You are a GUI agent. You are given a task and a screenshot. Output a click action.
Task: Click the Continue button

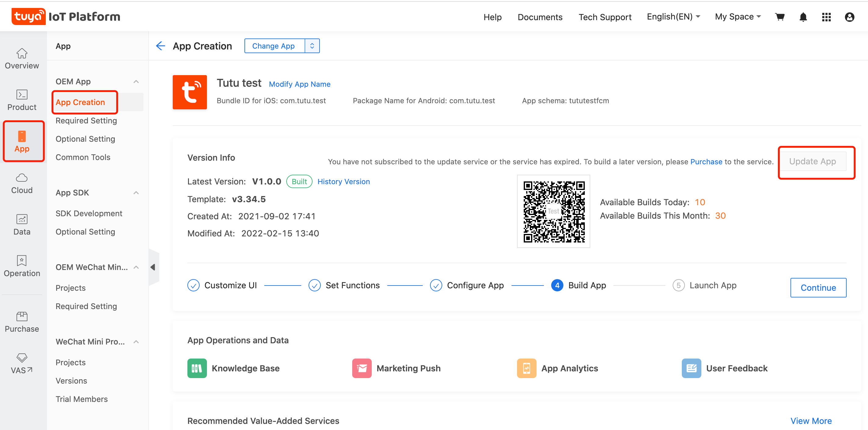point(818,288)
